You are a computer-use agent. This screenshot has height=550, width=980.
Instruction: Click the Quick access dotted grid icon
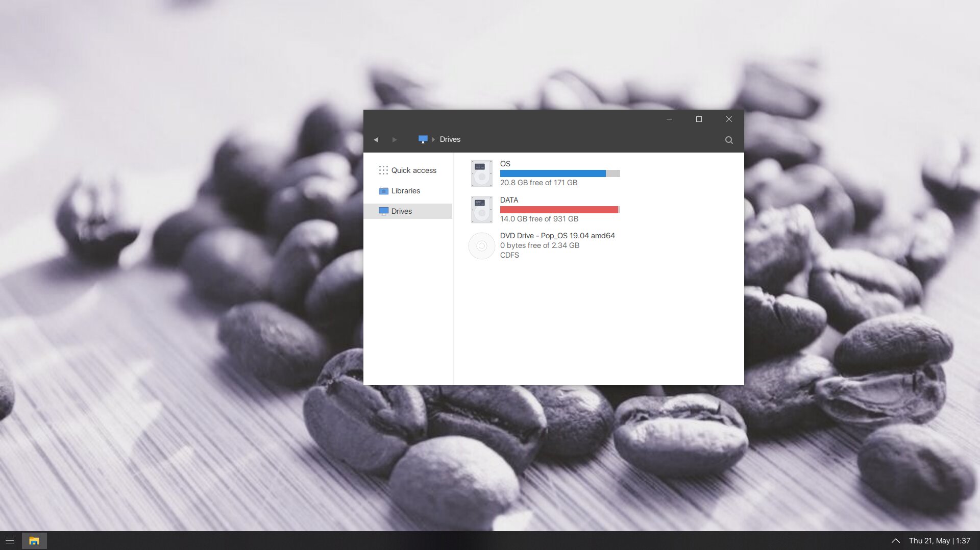[x=383, y=170]
